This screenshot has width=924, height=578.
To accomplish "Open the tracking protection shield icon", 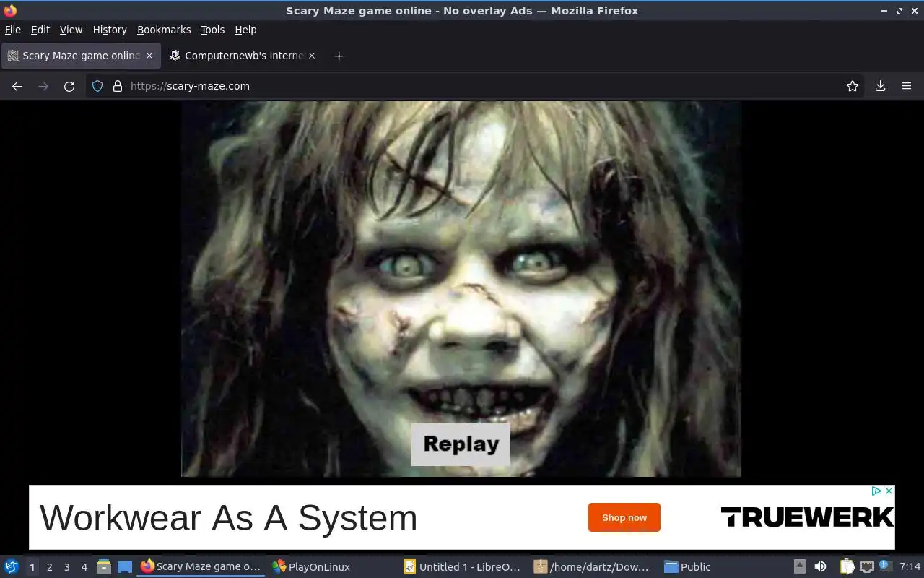I will tap(97, 86).
